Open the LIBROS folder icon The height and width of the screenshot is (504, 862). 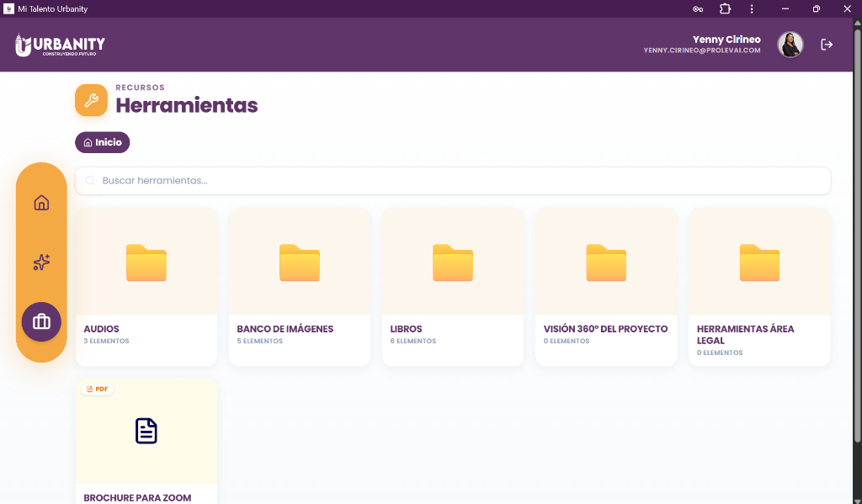tap(453, 263)
